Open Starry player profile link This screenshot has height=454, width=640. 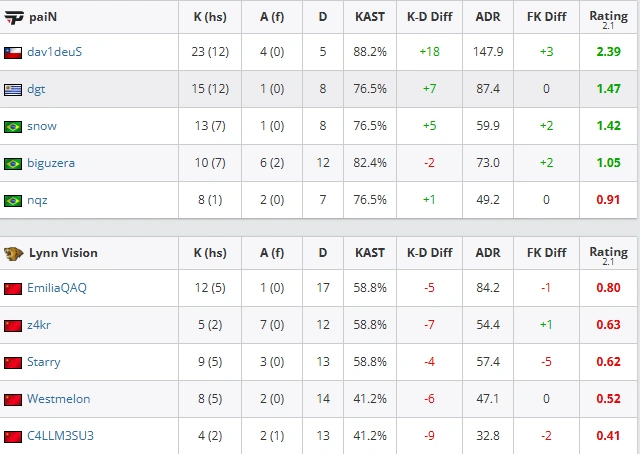pos(44,362)
